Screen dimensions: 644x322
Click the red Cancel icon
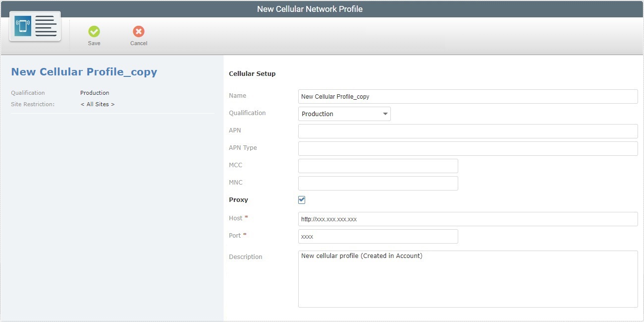click(138, 31)
